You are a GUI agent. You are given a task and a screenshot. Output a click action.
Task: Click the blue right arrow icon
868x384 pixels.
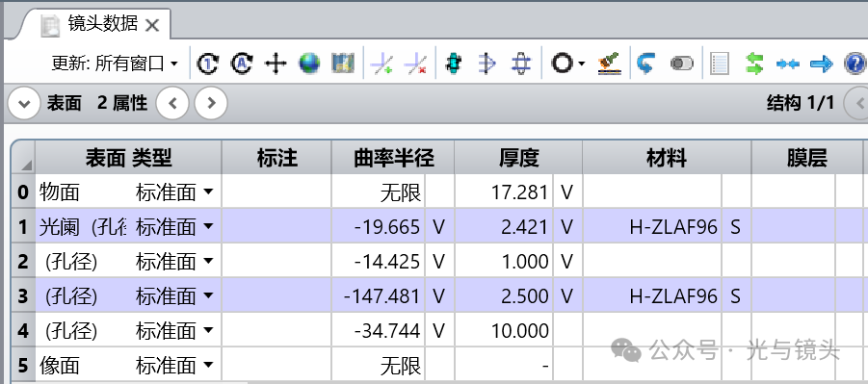[x=822, y=64]
